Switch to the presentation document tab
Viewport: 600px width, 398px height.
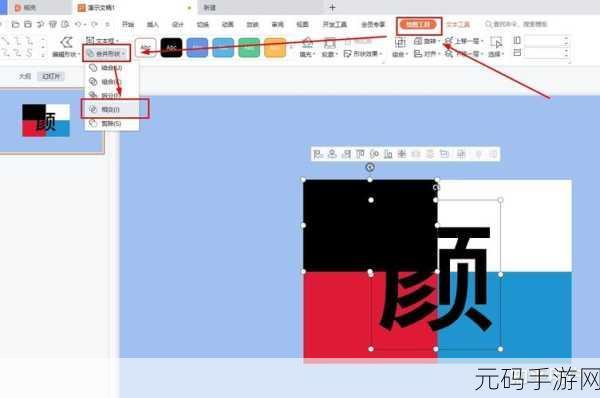134,8
